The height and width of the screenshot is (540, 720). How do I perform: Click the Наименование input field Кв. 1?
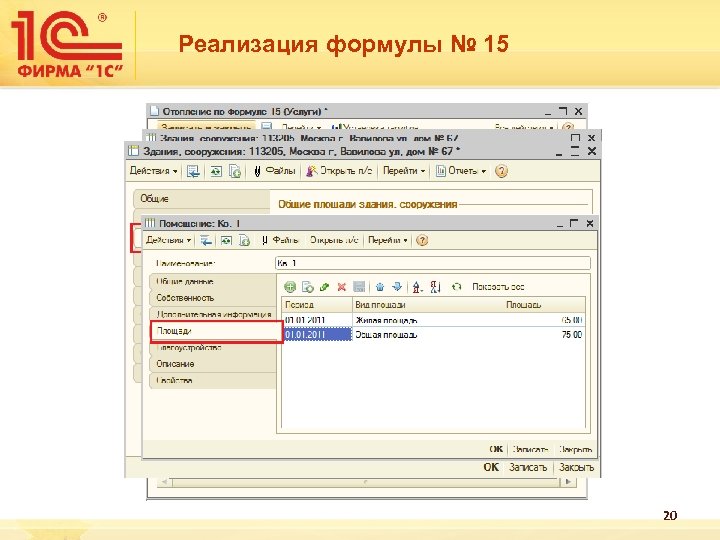(x=433, y=263)
